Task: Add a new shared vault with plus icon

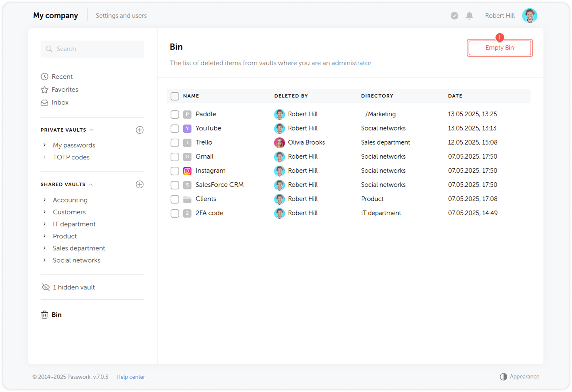Action: 139,184
